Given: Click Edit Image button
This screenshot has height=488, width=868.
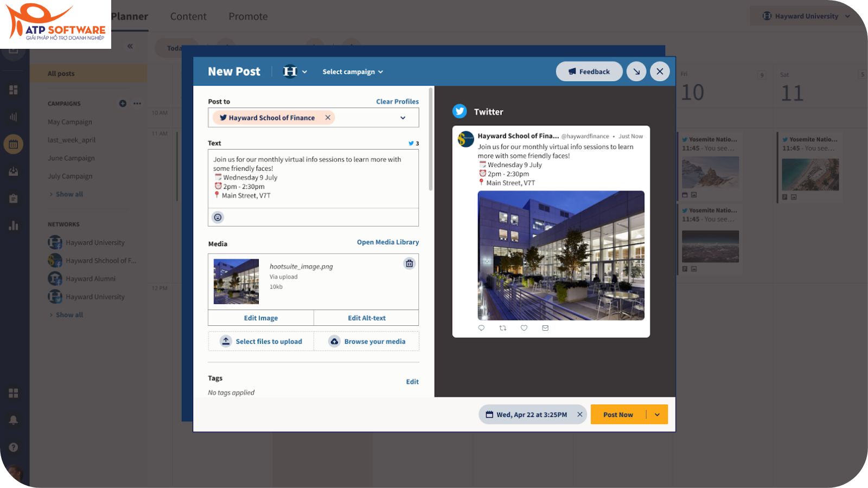Looking at the screenshot, I should 261,318.
